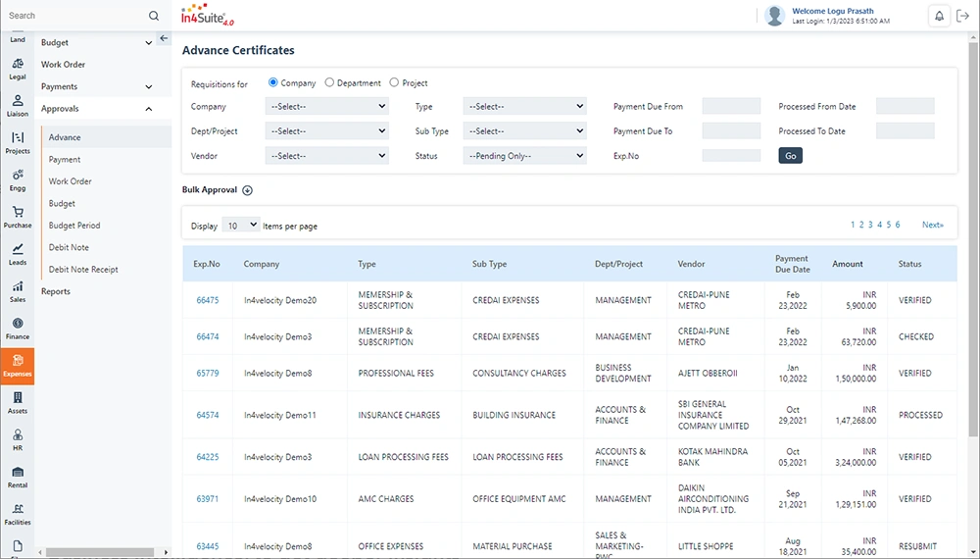Click the RESUBMIT status cell
This screenshot has width=980, height=559.
(x=917, y=546)
